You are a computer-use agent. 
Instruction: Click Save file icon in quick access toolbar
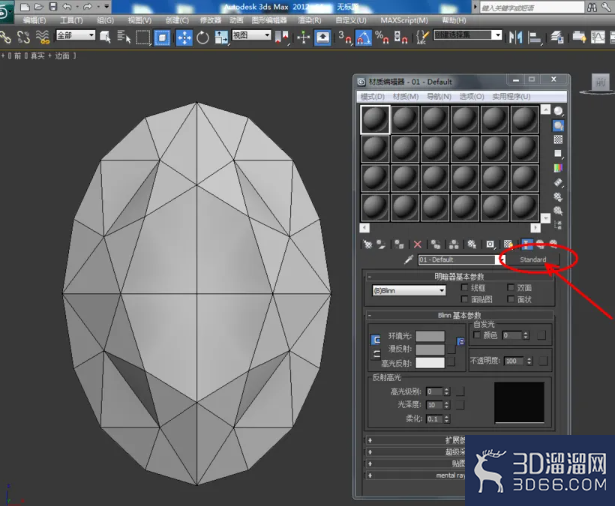53,7
